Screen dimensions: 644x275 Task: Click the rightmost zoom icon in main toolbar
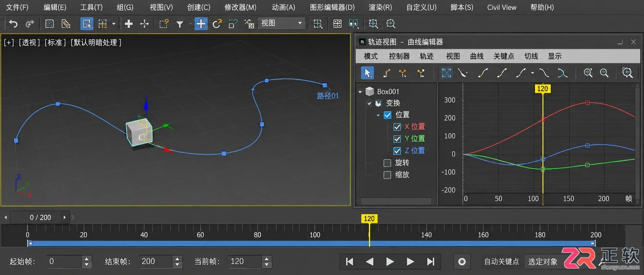391,24
